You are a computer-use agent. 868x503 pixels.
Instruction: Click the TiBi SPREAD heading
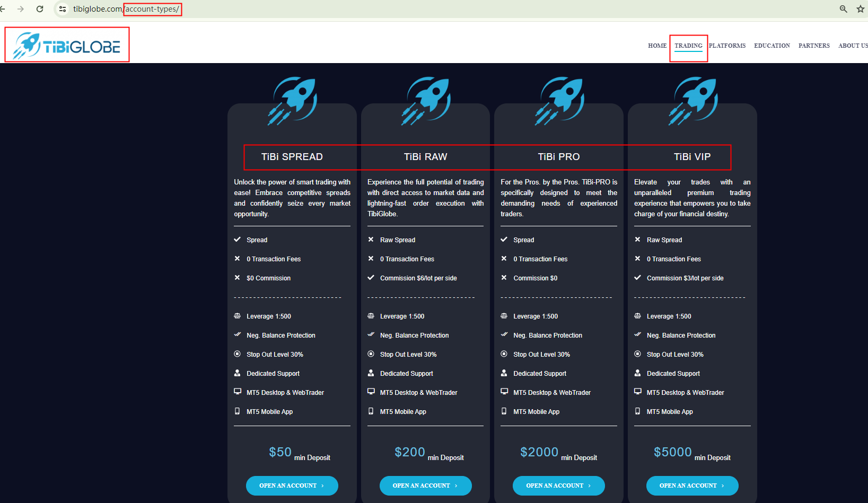pyautogui.click(x=292, y=157)
